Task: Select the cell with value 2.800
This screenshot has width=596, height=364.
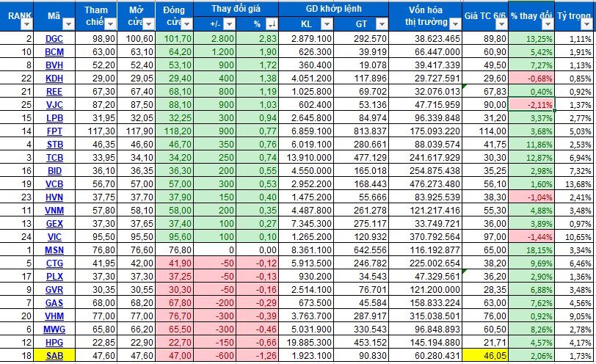Action: 215,39
